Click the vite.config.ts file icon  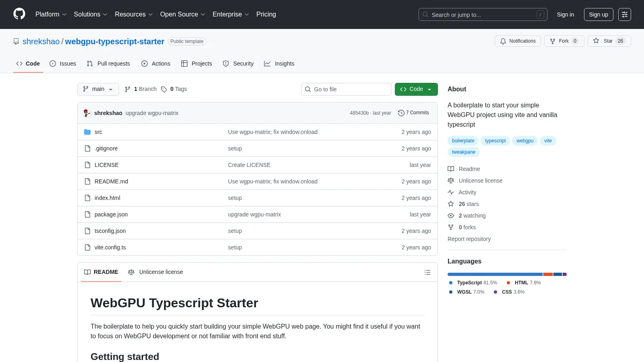[87, 247]
